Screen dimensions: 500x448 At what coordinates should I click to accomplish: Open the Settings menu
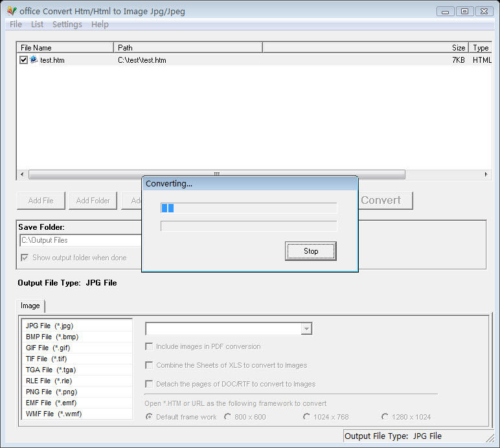[x=67, y=24]
